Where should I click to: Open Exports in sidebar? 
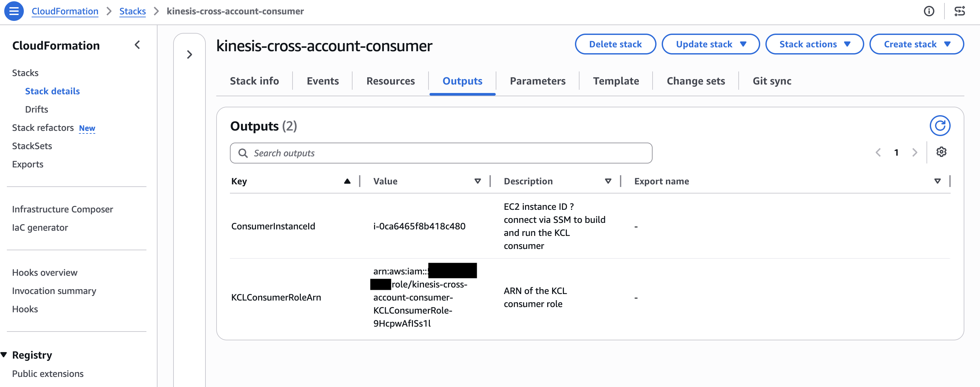click(x=27, y=164)
